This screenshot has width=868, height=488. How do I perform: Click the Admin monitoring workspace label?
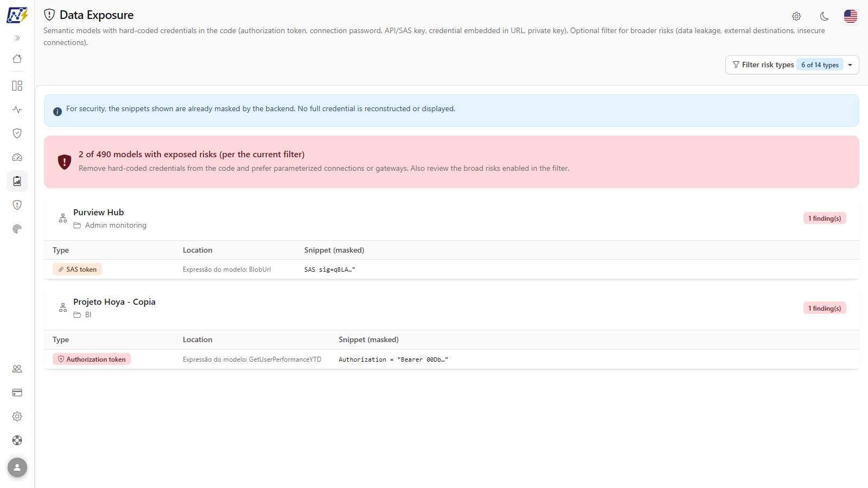[116, 225]
